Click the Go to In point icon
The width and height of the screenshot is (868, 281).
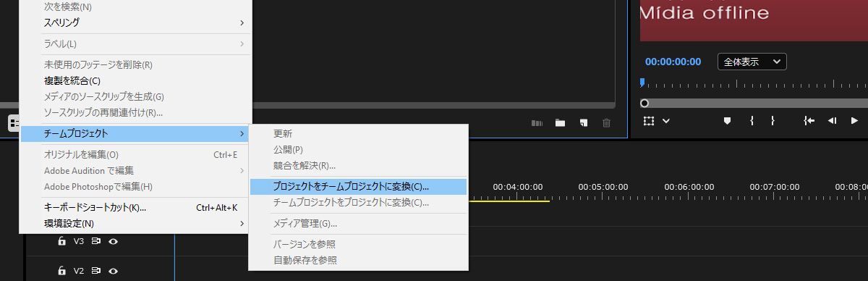(x=809, y=121)
